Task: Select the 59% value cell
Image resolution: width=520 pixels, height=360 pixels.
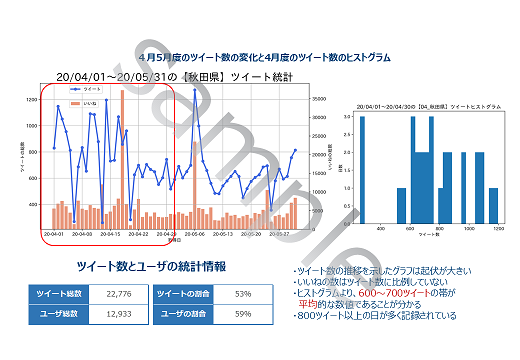Action: tap(243, 314)
